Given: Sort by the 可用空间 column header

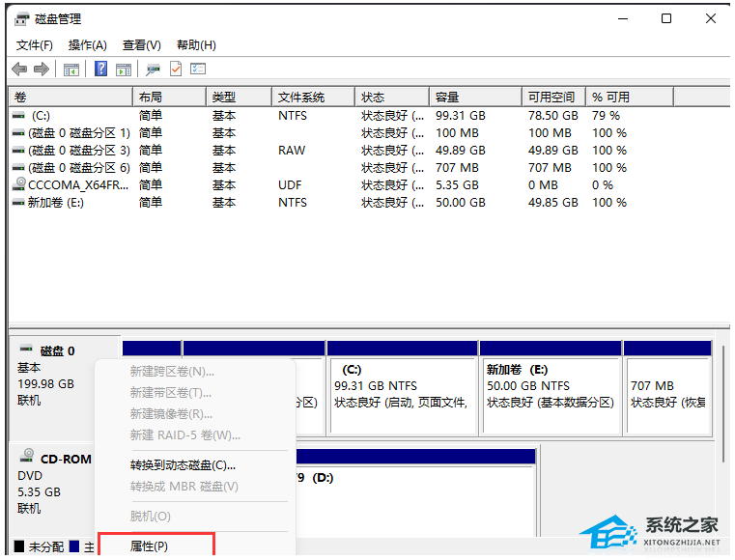Looking at the screenshot, I should 553,97.
